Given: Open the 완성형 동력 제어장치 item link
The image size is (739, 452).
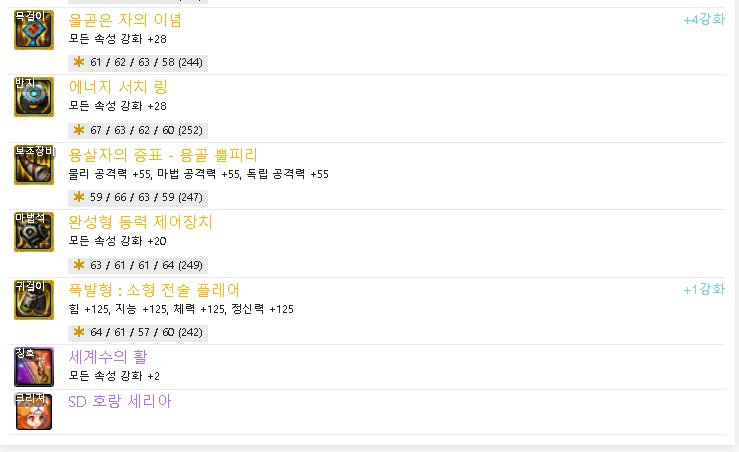Looking at the screenshot, I should tap(140, 222).
